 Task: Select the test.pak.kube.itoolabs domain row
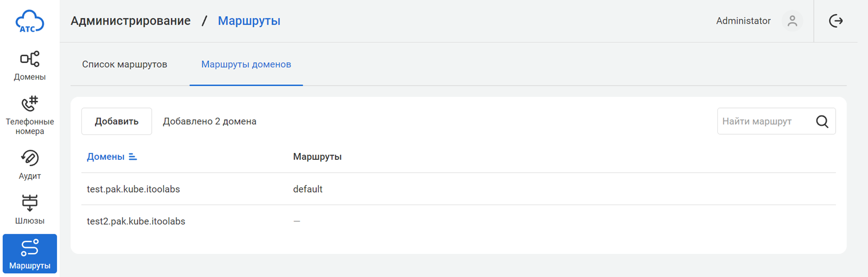point(133,189)
